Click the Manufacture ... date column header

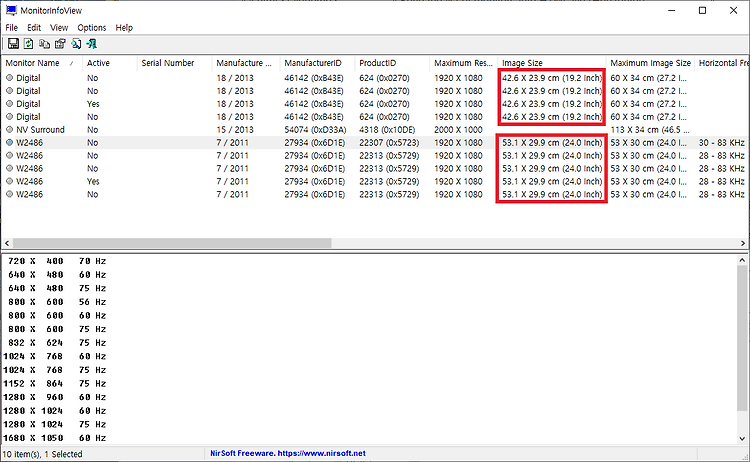tap(245, 63)
